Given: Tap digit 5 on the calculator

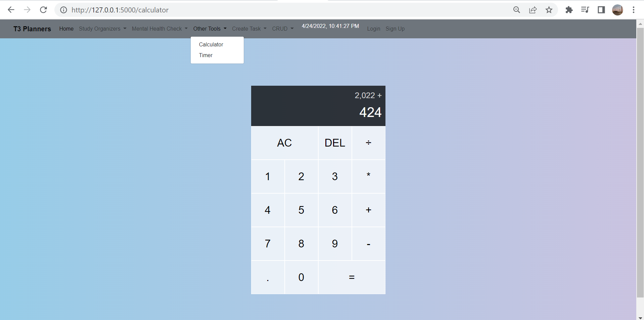Looking at the screenshot, I should point(301,210).
